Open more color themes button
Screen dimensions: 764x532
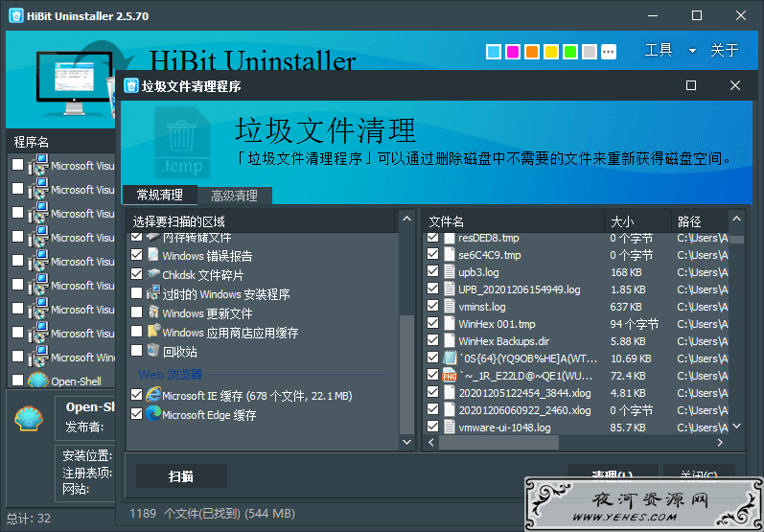coord(609,51)
